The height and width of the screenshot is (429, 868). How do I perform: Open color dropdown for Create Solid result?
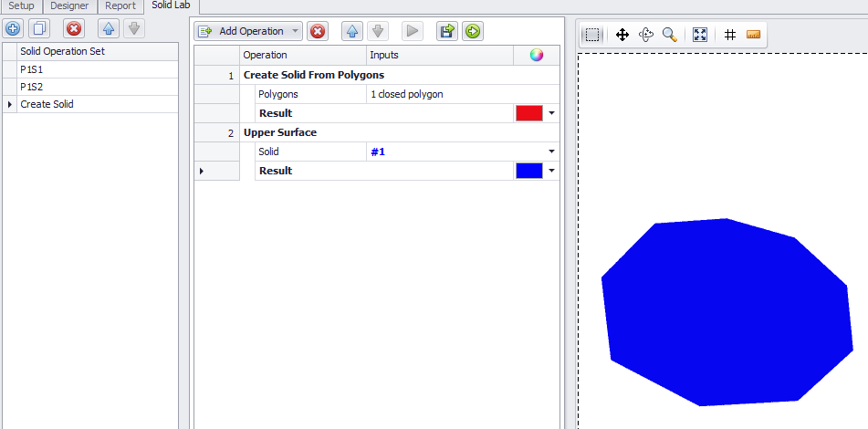pyautogui.click(x=551, y=114)
